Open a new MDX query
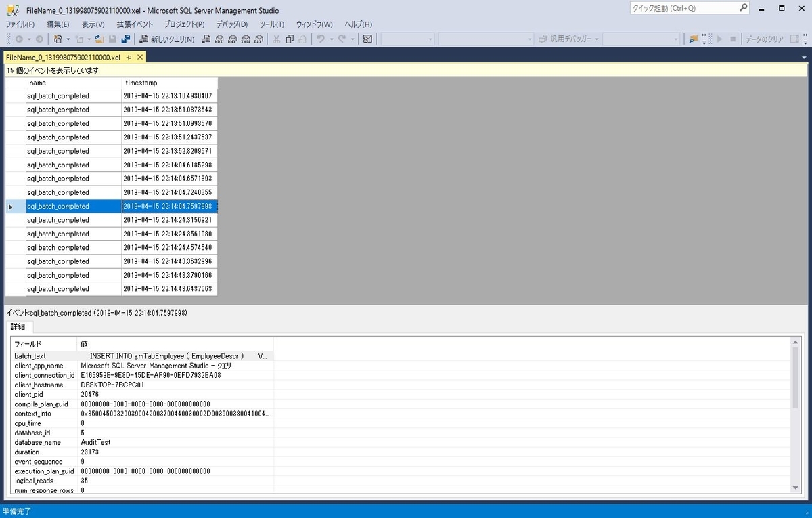The image size is (812, 518). (x=220, y=39)
